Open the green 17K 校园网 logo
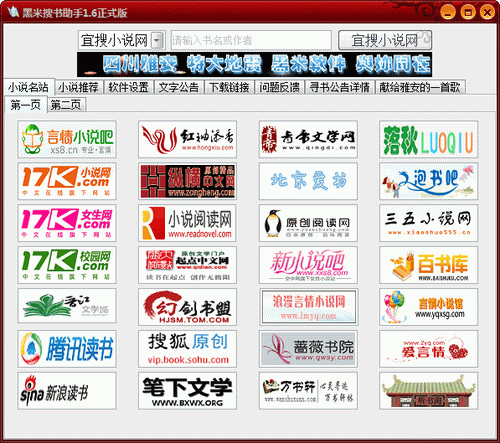The image size is (500, 443). pos(67,265)
